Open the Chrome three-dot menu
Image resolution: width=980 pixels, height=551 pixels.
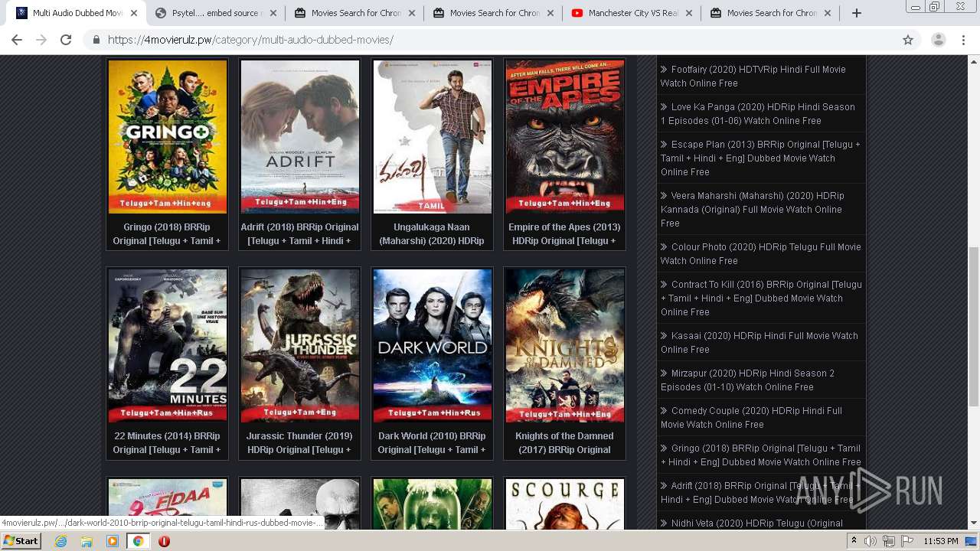pos(964,40)
